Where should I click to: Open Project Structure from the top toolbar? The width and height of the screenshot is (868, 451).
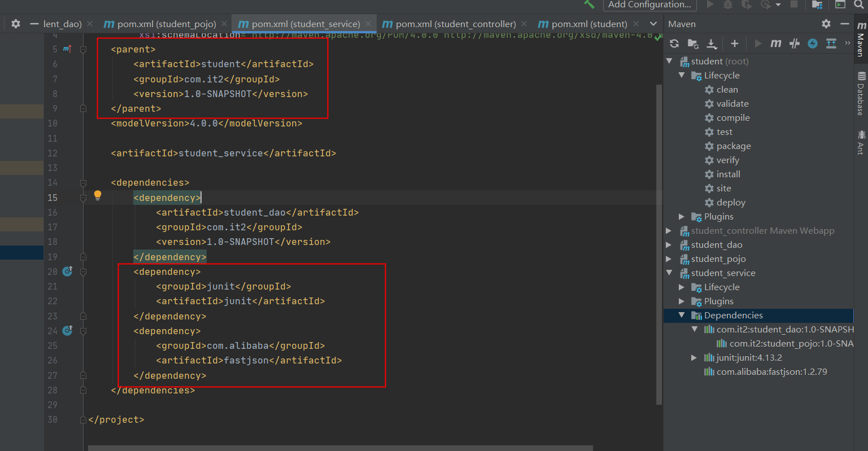817,4
